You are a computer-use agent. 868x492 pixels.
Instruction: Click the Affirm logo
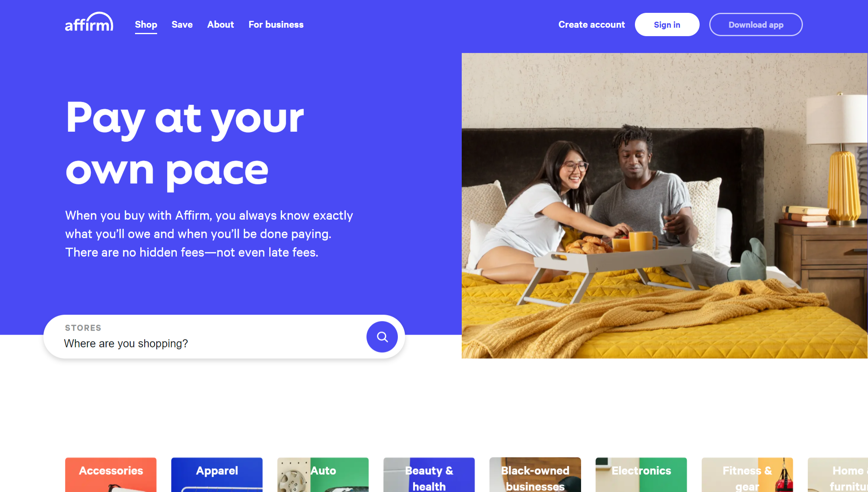tap(89, 22)
